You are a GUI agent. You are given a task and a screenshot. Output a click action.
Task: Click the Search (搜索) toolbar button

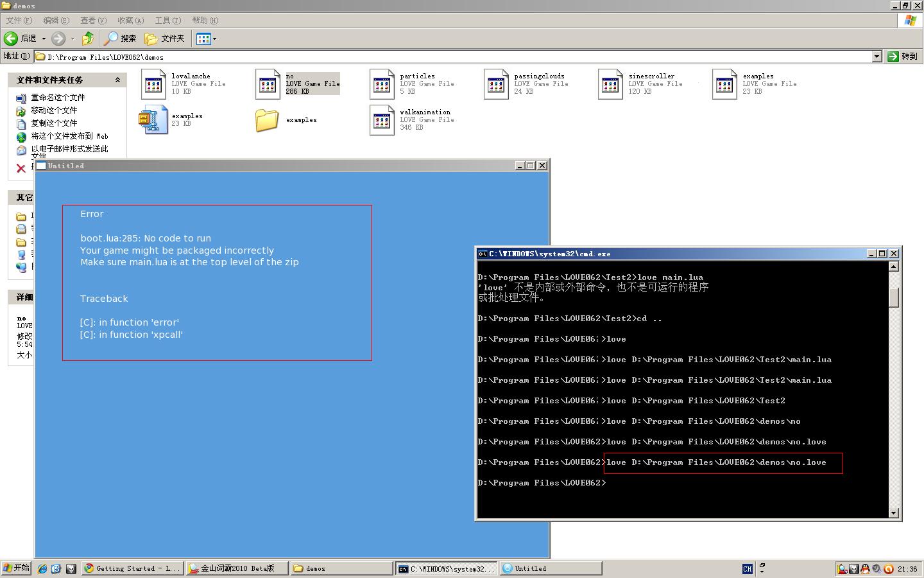[x=121, y=39]
